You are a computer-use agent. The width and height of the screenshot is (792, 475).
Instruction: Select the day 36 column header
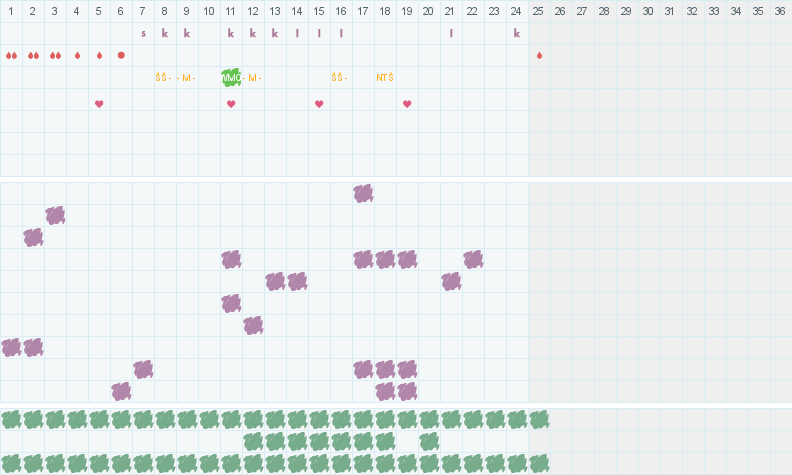(780, 11)
